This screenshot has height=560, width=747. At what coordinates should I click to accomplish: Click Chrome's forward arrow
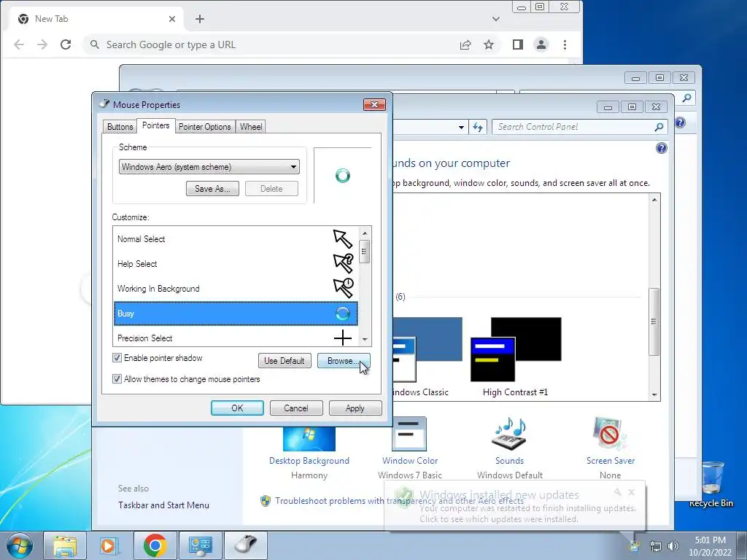42,44
